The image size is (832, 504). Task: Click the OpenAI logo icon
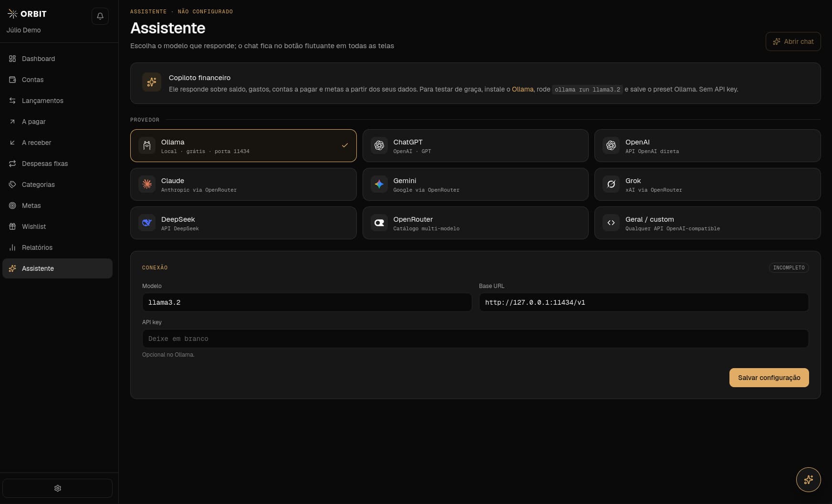pyautogui.click(x=611, y=145)
